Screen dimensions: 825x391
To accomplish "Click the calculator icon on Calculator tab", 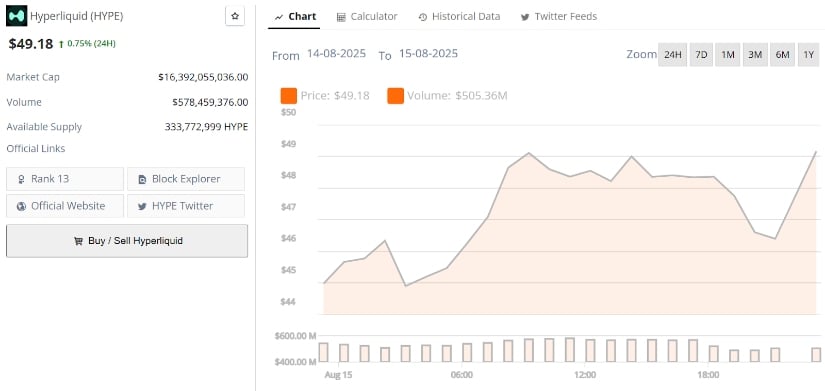I will point(341,17).
